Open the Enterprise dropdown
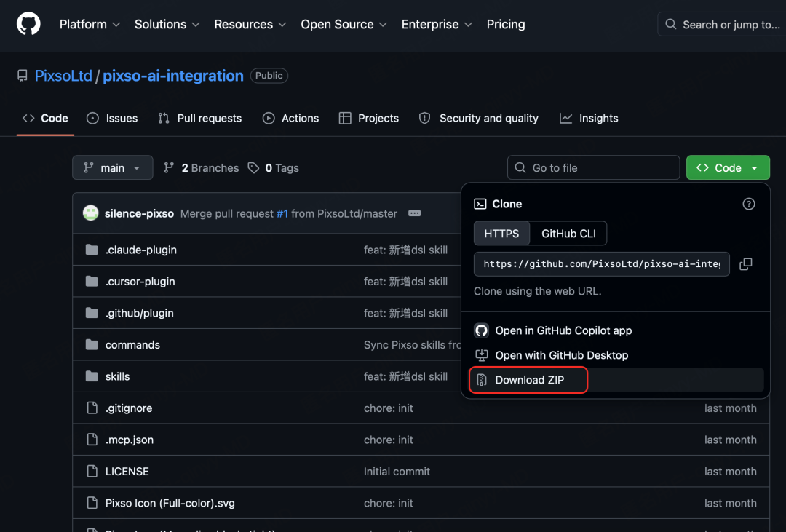Image resolution: width=786 pixels, height=532 pixels. click(x=437, y=24)
